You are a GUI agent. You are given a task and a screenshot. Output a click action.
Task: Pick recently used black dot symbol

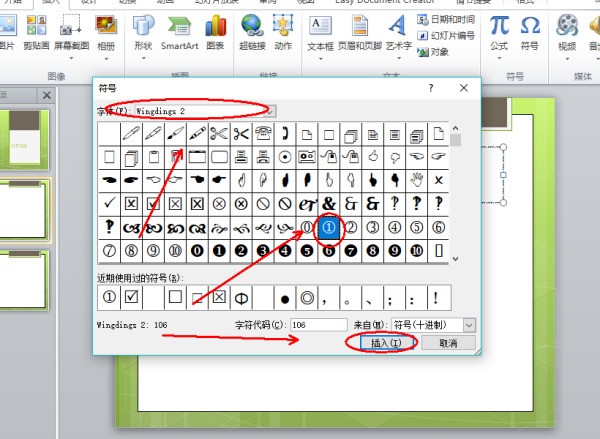pyautogui.click(x=285, y=297)
